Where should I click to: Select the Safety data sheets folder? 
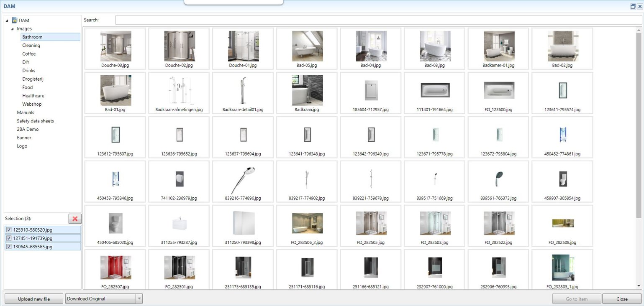point(35,121)
